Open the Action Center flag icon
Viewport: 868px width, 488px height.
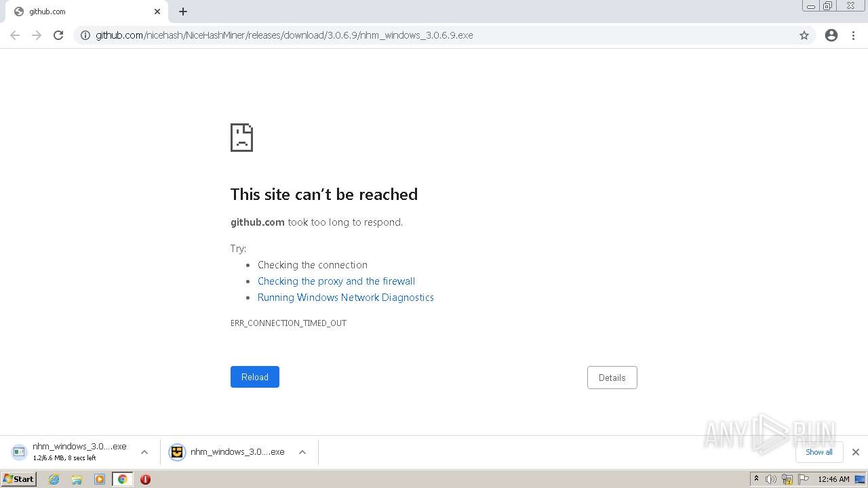(x=804, y=479)
